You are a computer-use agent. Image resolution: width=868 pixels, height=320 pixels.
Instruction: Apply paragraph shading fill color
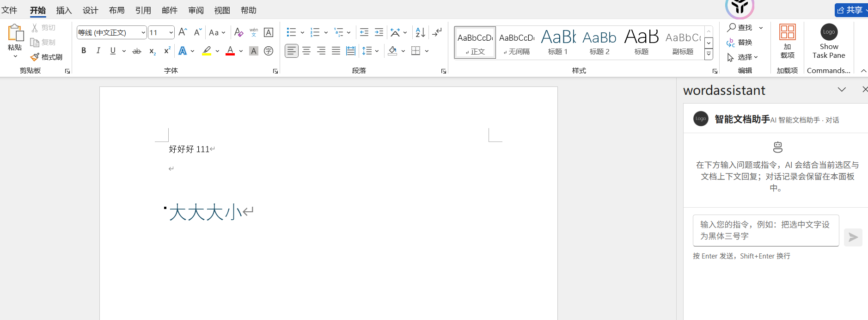pos(392,51)
